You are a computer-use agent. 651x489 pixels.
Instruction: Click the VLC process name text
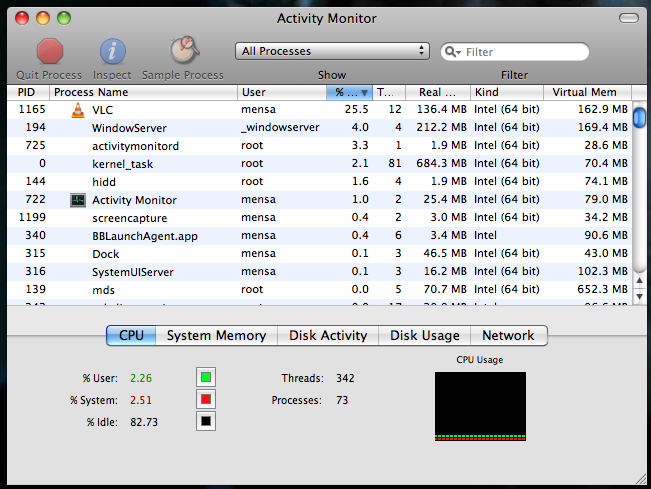tap(103, 110)
